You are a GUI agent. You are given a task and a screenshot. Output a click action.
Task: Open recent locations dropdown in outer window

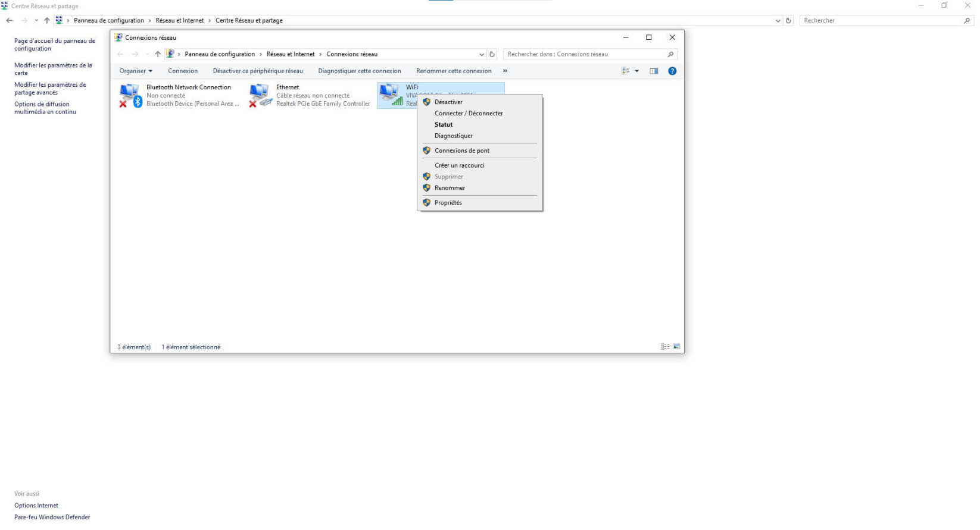tap(36, 20)
